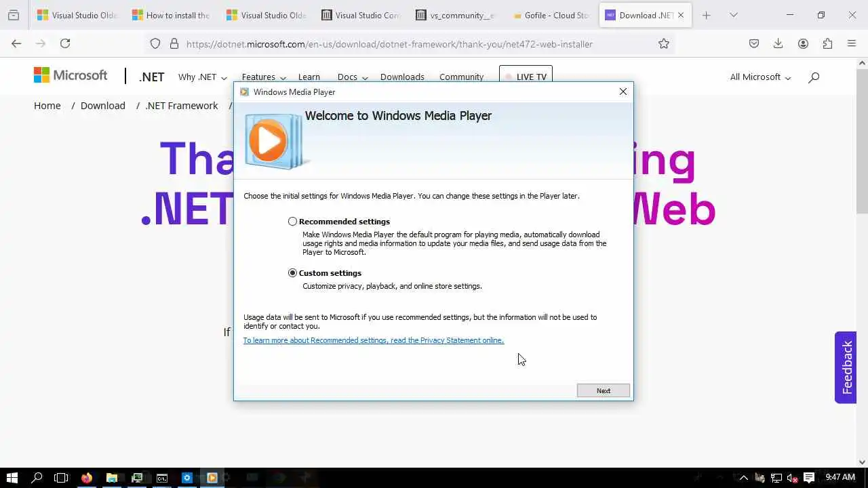This screenshot has width=868, height=488.
Task: Click the network icon in the tray
Action: coord(776,478)
